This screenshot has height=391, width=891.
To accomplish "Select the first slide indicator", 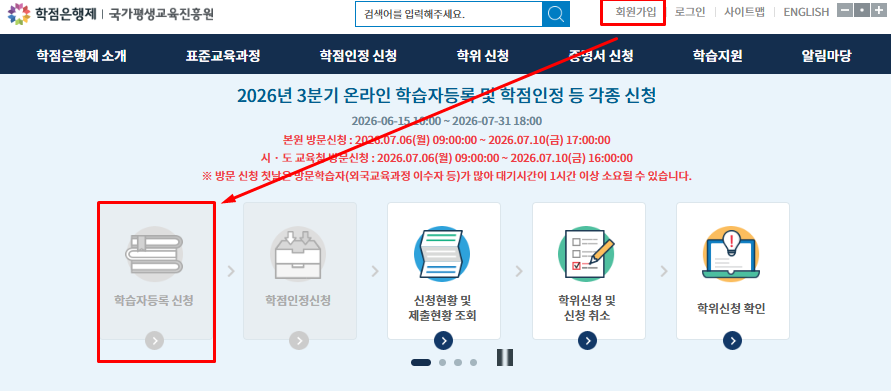I will (421, 362).
